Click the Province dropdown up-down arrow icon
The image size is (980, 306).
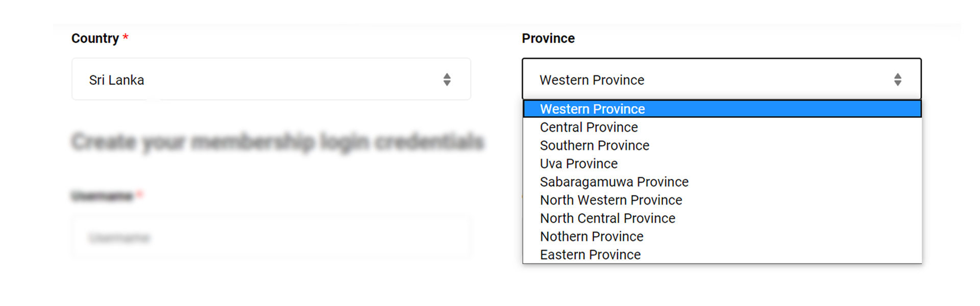tap(897, 80)
